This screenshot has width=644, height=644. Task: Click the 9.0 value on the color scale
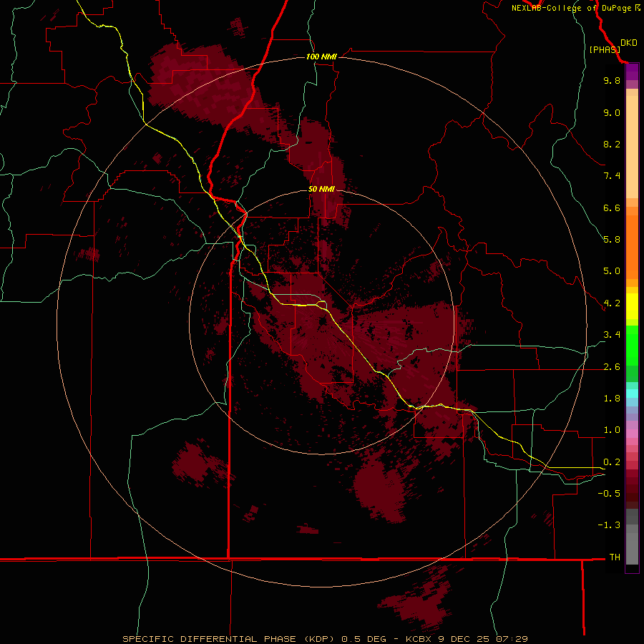pos(612,112)
